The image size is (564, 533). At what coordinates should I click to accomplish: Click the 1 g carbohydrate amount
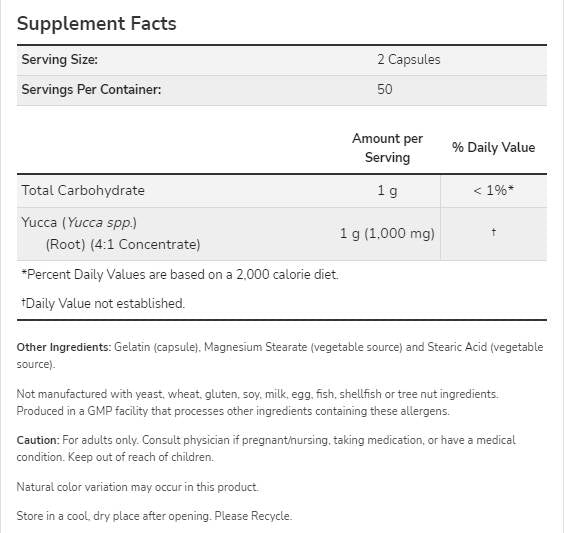click(387, 191)
